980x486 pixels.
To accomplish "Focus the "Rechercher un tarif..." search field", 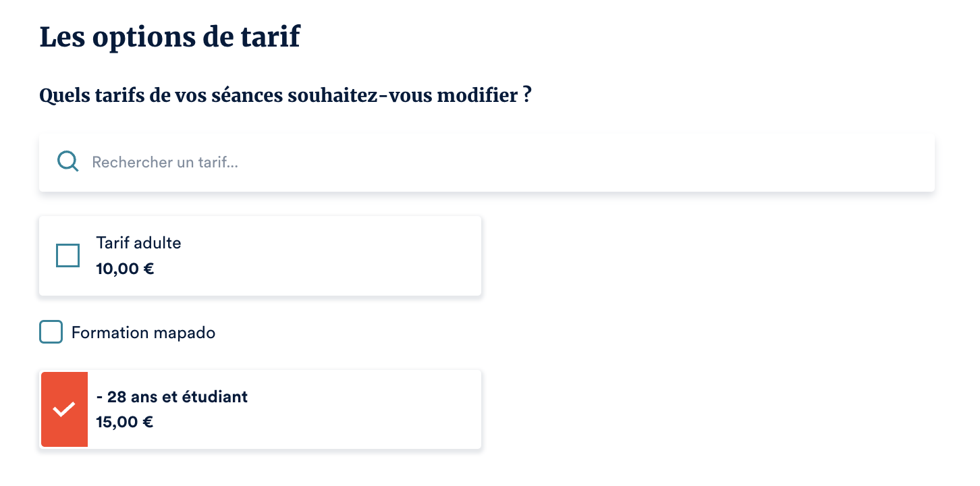I will (x=472, y=162).
